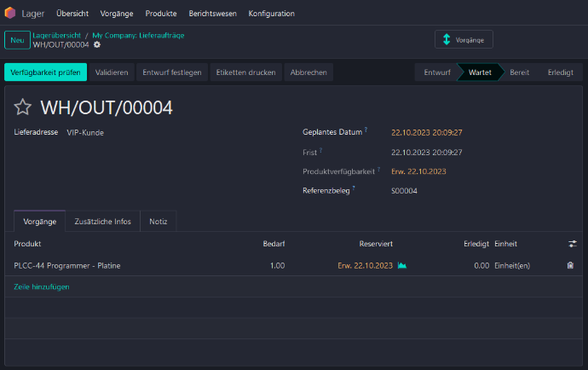Show help tooltip for Geplantes Datum
This screenshot has width=588, height=370.
click(x=366, y=130)
